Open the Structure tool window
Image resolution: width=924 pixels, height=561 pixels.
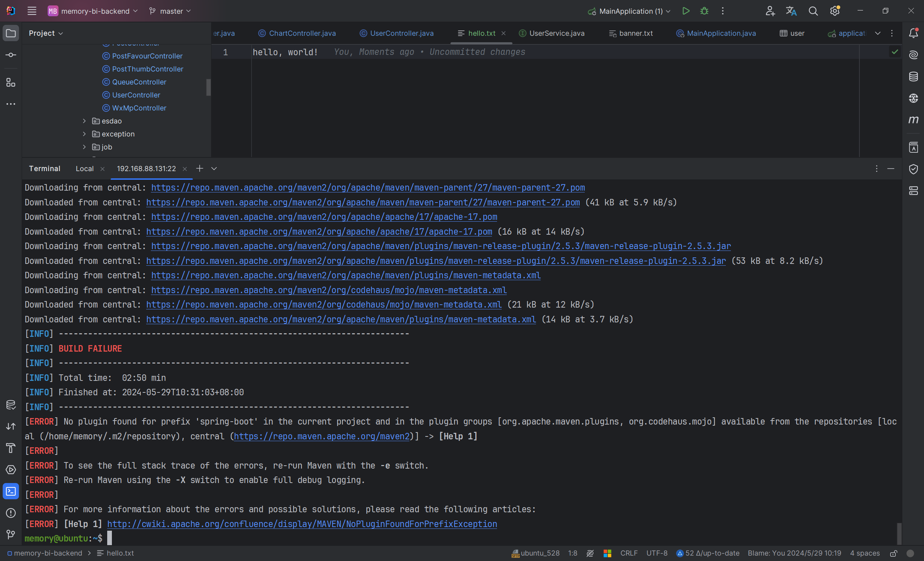pos(11,83)
